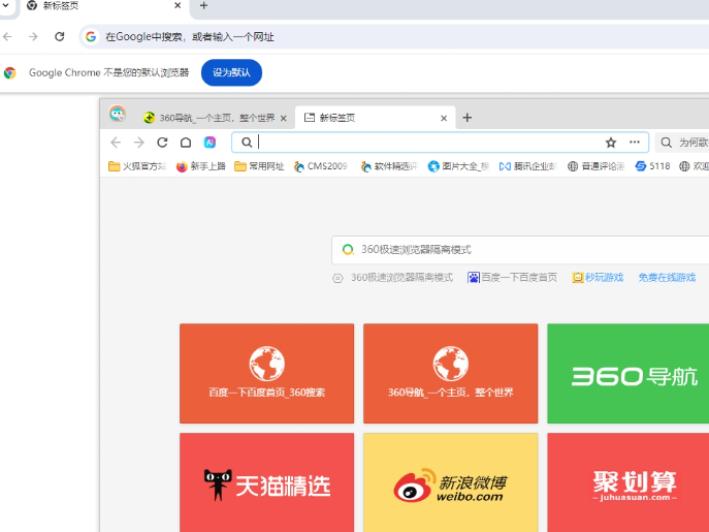Open the 软件精选 bookmark
Screen dimensions: 709x532
389,166
